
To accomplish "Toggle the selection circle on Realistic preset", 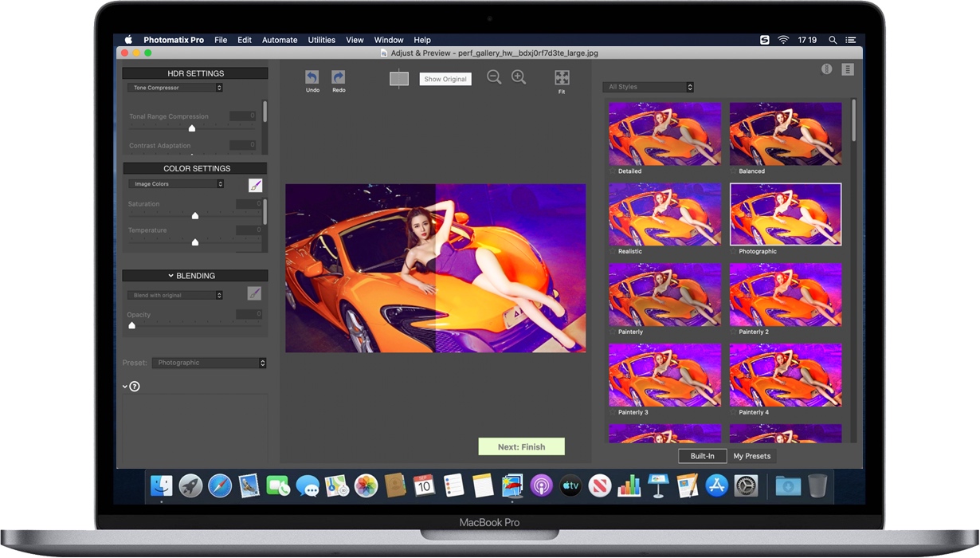I will [612, 252].
